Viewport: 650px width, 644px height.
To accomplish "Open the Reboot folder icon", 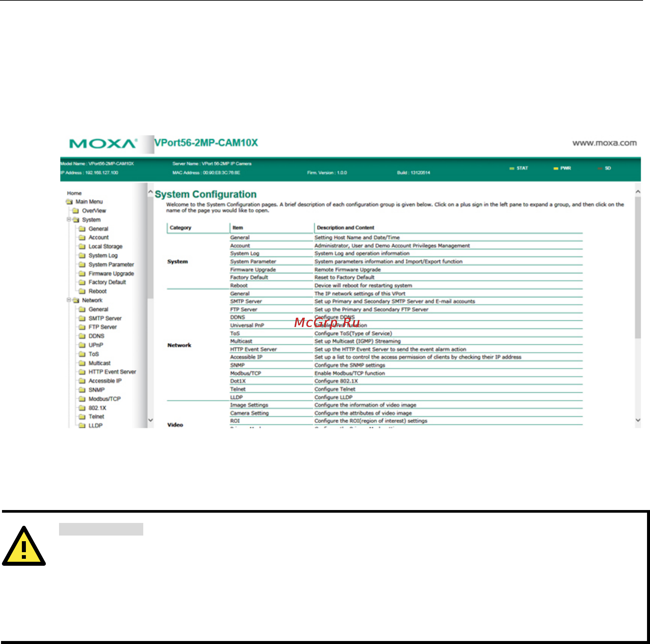I will point(82,291).
